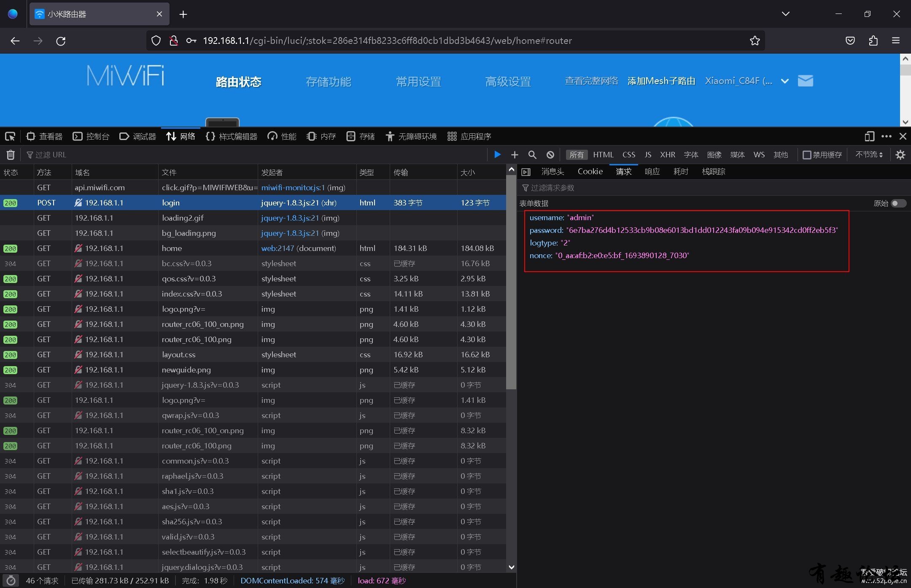The image size is (911, 588).
Task: Open the tracking protection shield icon
Action: (156, 40)
